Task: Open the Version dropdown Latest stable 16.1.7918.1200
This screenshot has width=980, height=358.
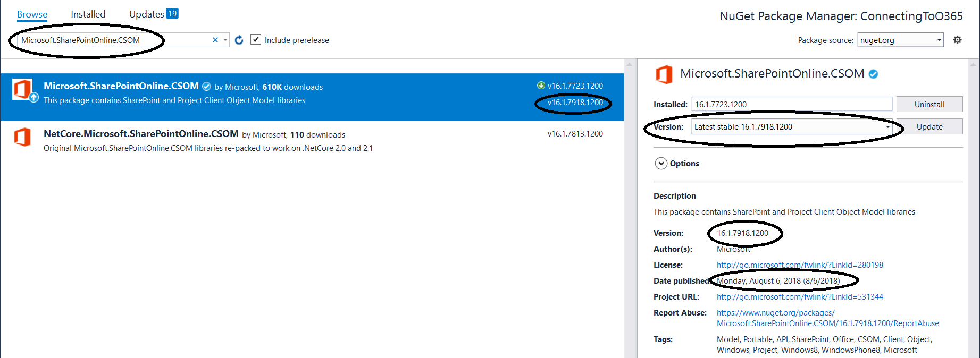Action: [x=792, y=127]
